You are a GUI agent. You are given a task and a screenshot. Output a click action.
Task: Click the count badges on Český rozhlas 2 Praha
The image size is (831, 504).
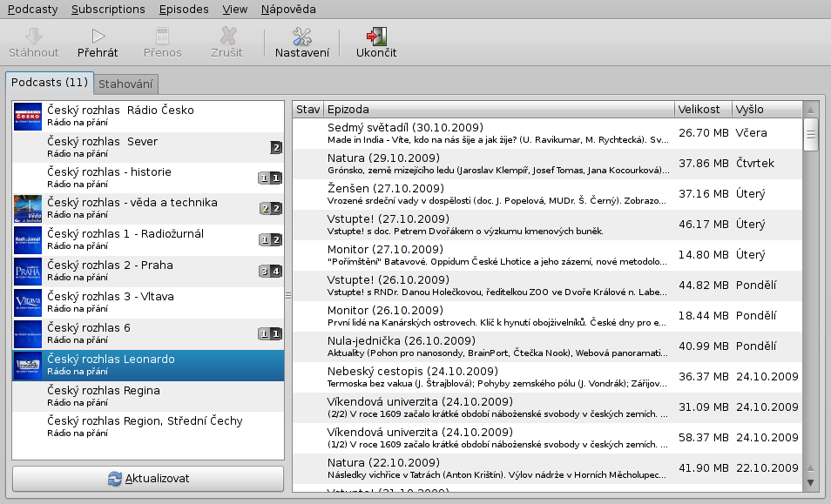tap(270, 272)
